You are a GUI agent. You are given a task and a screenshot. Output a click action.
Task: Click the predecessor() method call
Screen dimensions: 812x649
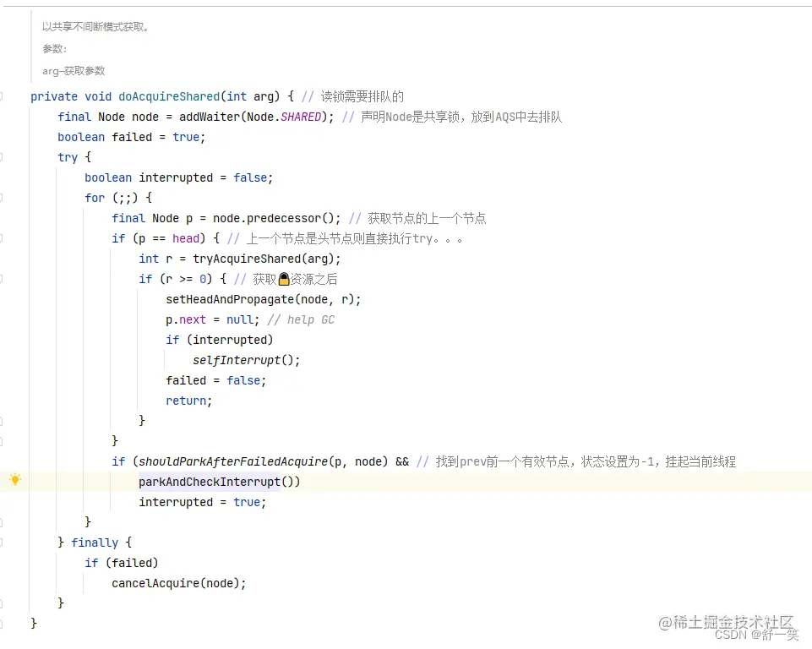(x=290, y=218)
